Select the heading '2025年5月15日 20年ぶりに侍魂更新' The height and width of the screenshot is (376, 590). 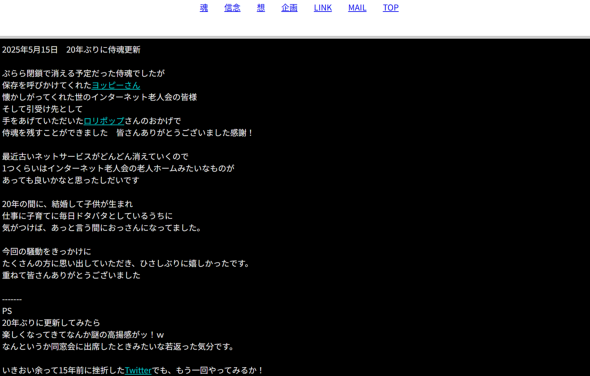click(x=71, y=50)
